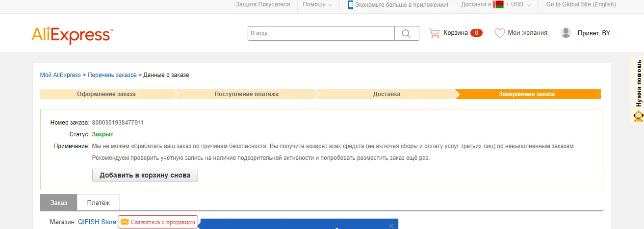Click Добавить в корзину снова button
644x229 pixels.
[145, 175]
